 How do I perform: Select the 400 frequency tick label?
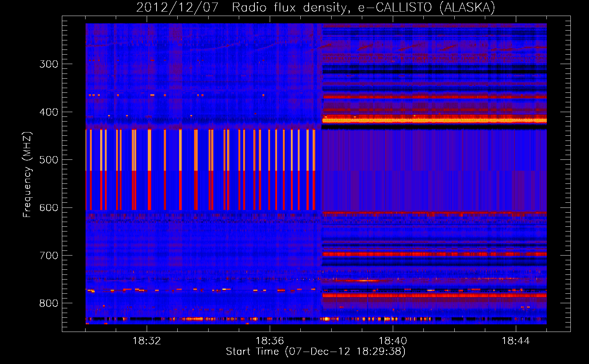click(x=49, y=112)
